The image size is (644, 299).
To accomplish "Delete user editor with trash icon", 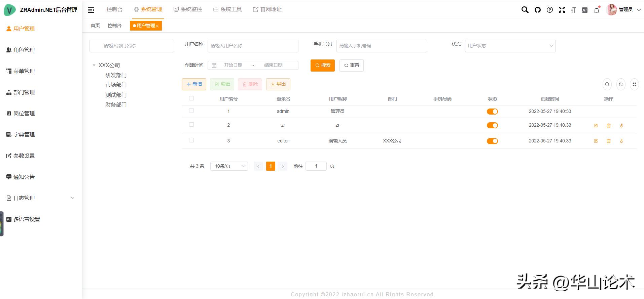I will point(609,141).
